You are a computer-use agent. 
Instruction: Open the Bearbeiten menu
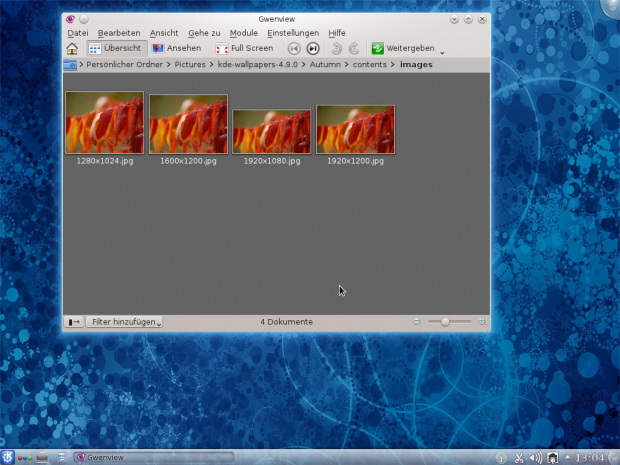[119, 33]
